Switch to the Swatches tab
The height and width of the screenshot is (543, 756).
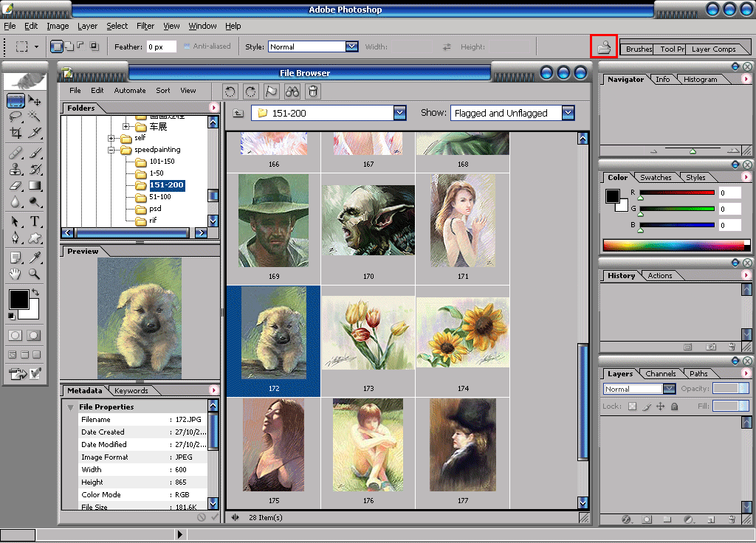pos(656,177)
